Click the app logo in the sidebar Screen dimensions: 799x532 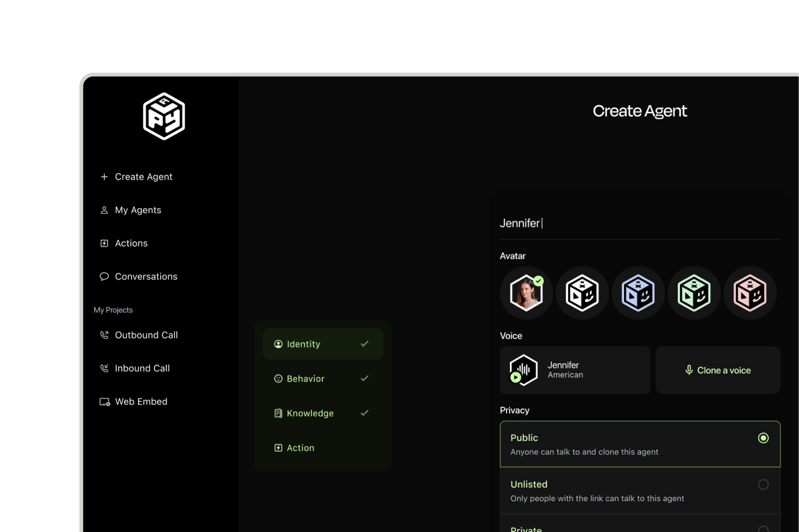tap(164, 116)
